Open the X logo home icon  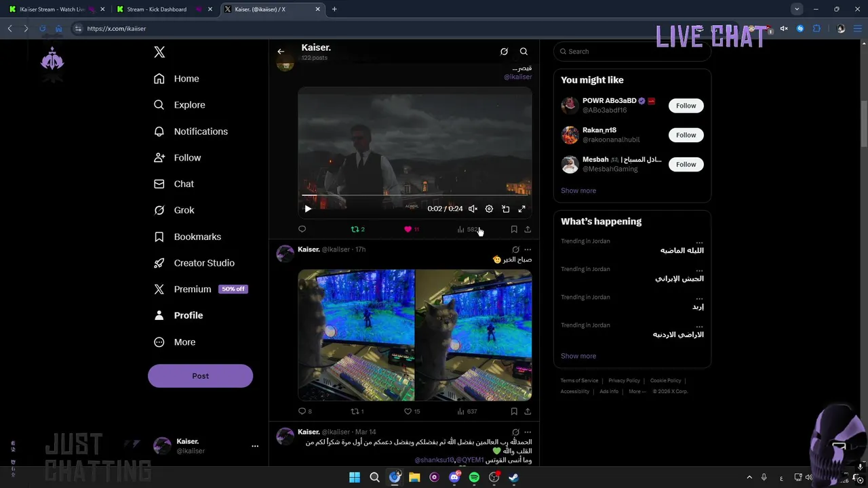pyautogui.click(x=159, y=52)
